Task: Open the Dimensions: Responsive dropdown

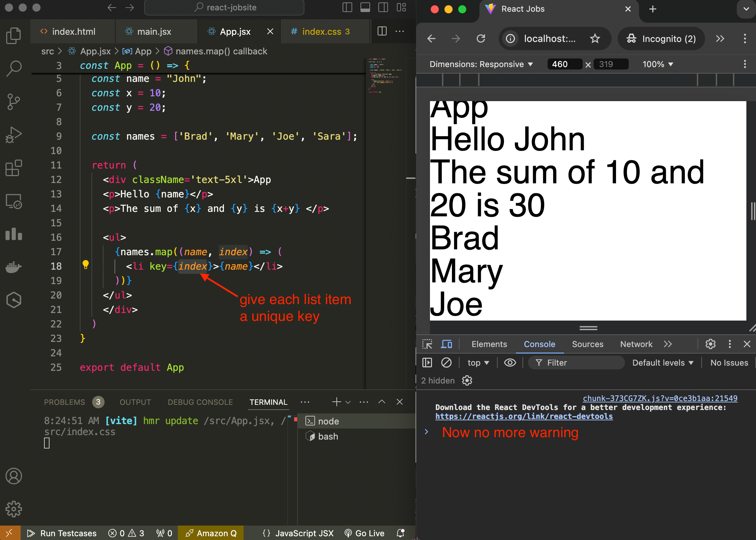Action: click(481, 64)
